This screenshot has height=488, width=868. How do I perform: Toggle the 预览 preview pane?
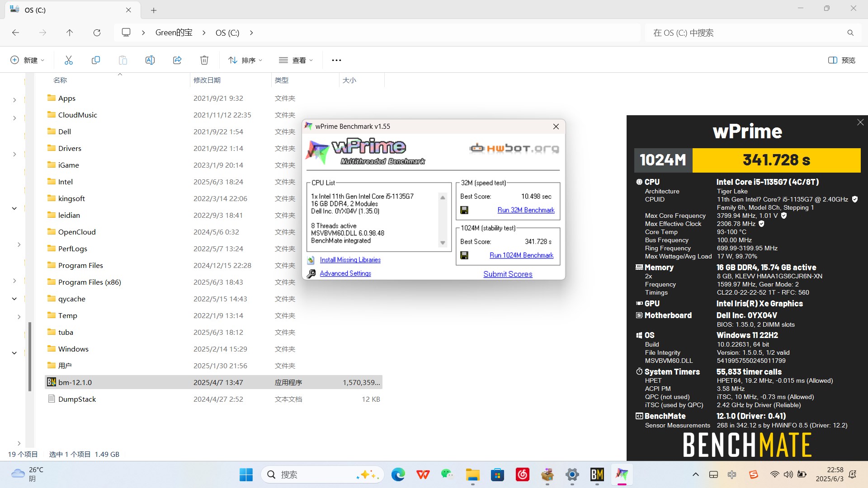click(x=842, y=60)
